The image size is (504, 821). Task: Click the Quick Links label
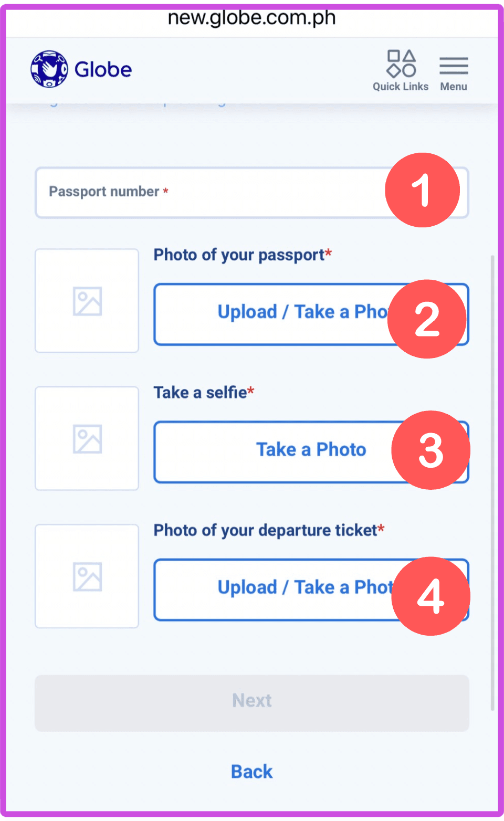click(x=401, y=87)
